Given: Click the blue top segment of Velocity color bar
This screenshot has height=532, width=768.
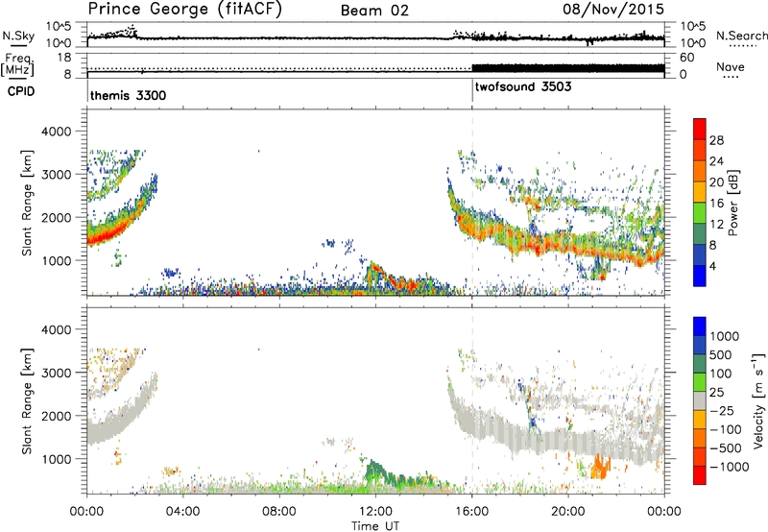Looking at the screenshot, I should (x=700, y=326).
